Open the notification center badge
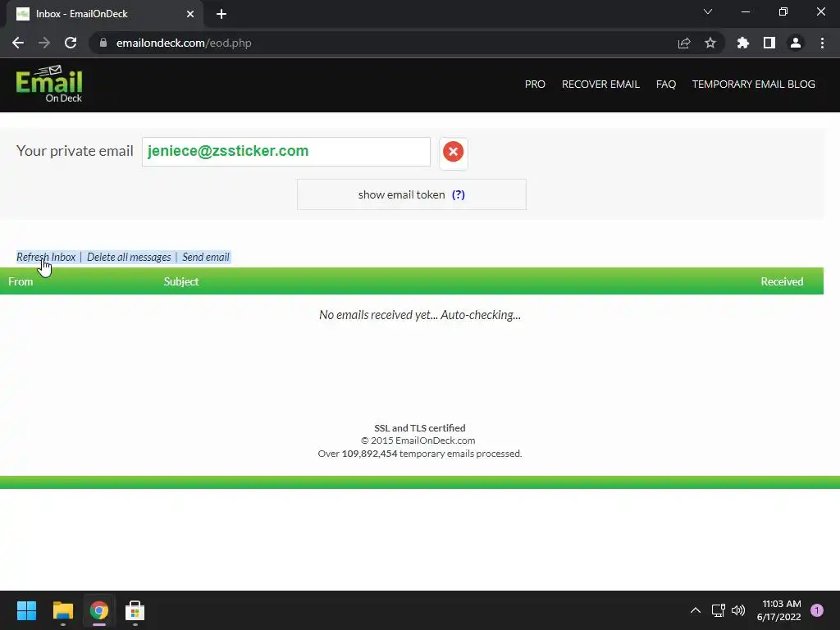Screen dimensions: 840x630 (817, 610)
